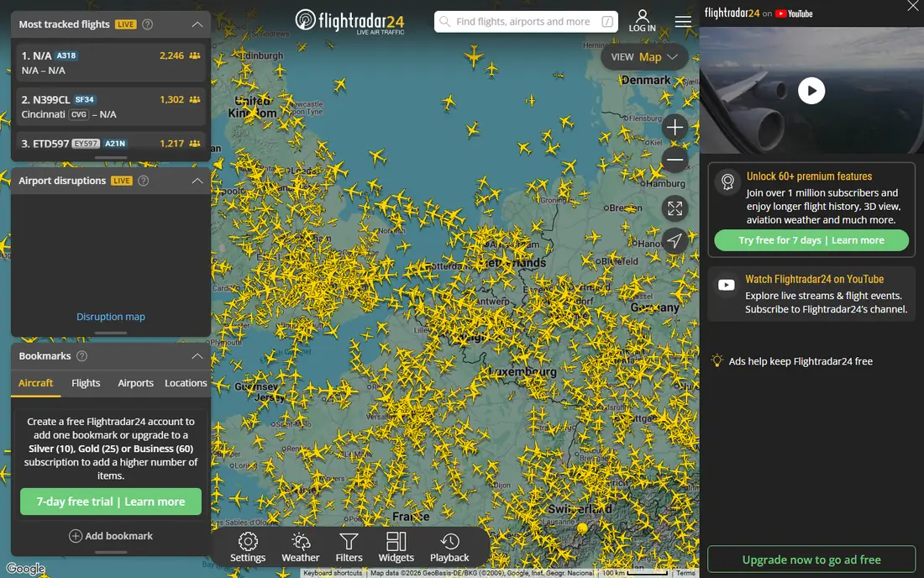Open the map Terms link
This screenshot has height=578, width=924.
[x=685, y=573]
